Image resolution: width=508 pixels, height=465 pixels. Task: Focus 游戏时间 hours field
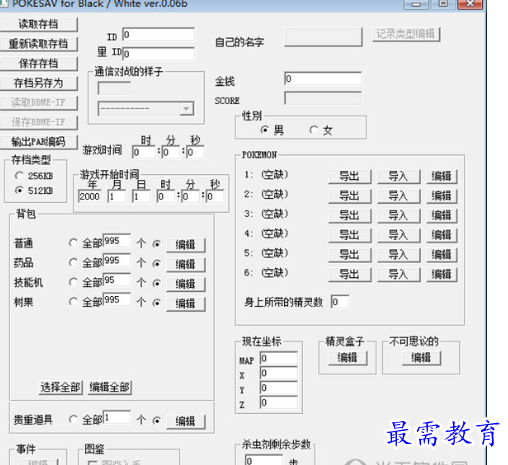click(144, 152)
